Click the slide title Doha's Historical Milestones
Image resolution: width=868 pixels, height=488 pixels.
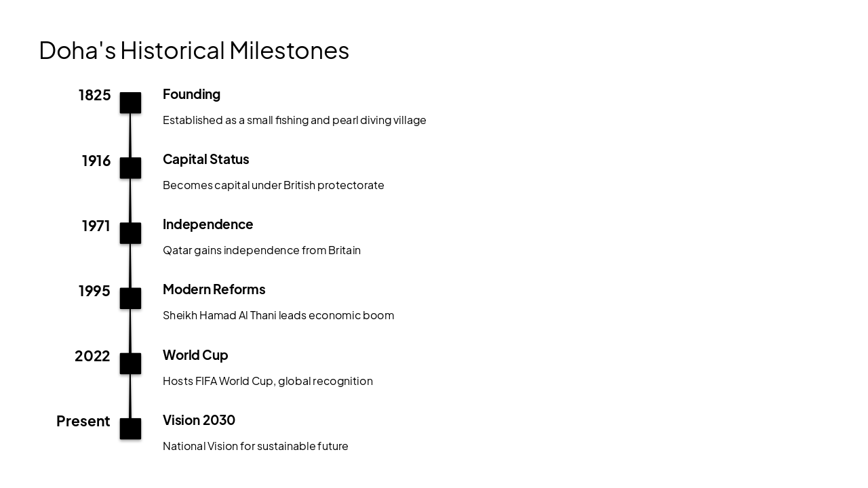(x=194, y=50)
